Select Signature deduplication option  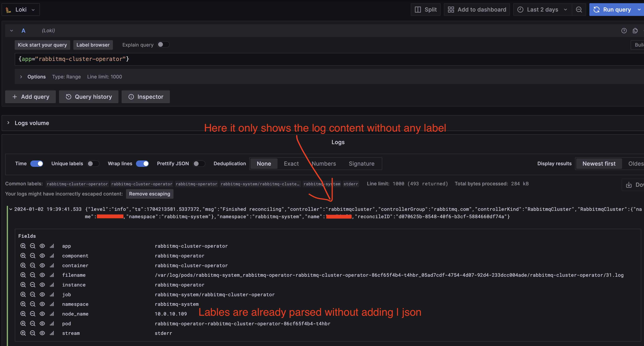pyautogui.click(x=361, y=163)
